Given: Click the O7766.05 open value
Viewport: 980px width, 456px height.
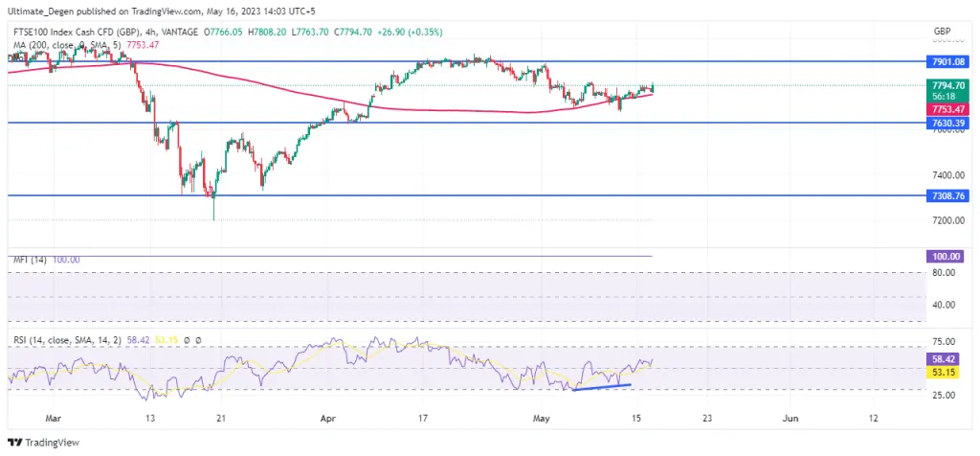Looking at the screenshot, I should [221, 32].
